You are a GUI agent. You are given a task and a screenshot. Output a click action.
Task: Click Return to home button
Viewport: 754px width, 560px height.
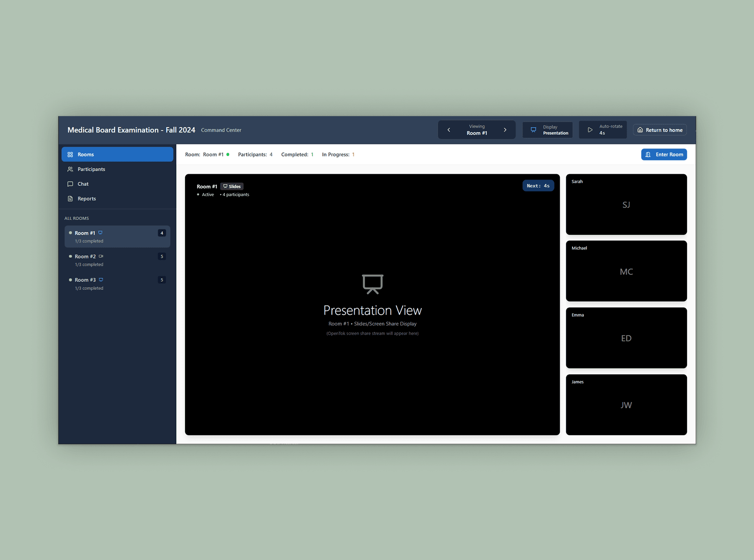point(660,130)
